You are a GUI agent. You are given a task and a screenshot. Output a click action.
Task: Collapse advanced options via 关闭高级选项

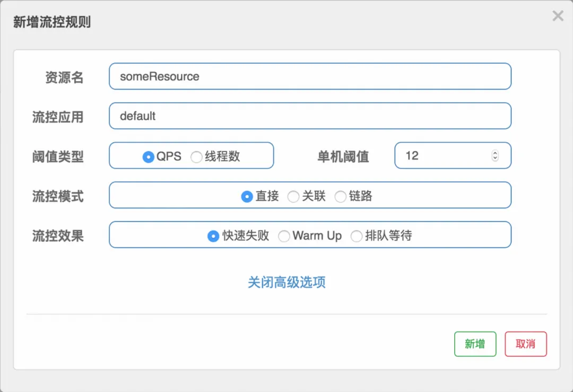click(286, 282)
